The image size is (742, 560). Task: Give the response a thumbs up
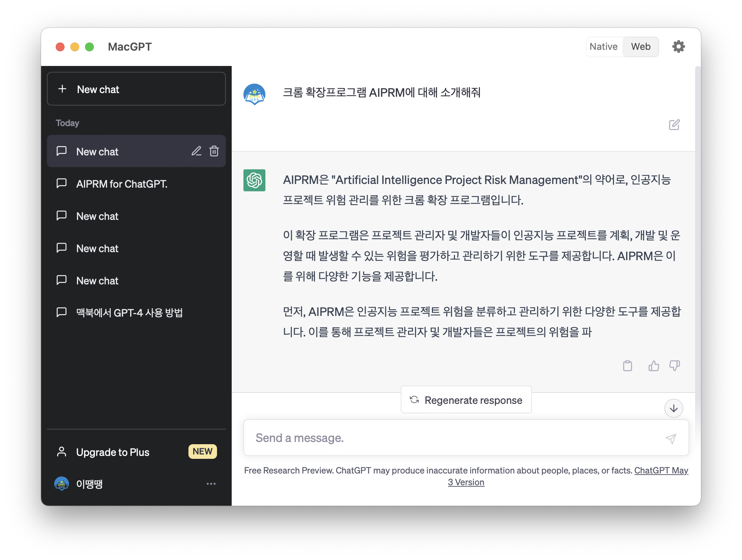pos(653,366)
